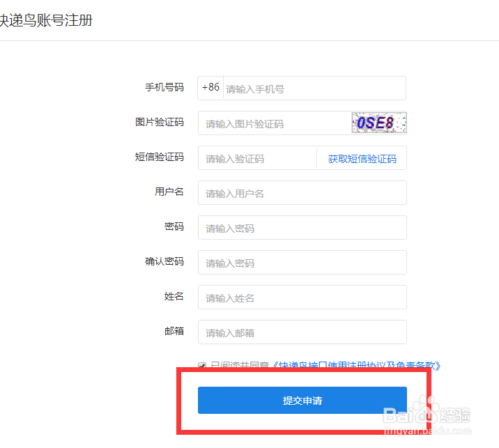Screen dimensions: 499x448
Task: Submit with the 提交申请 button
Action: click(302, 400)
